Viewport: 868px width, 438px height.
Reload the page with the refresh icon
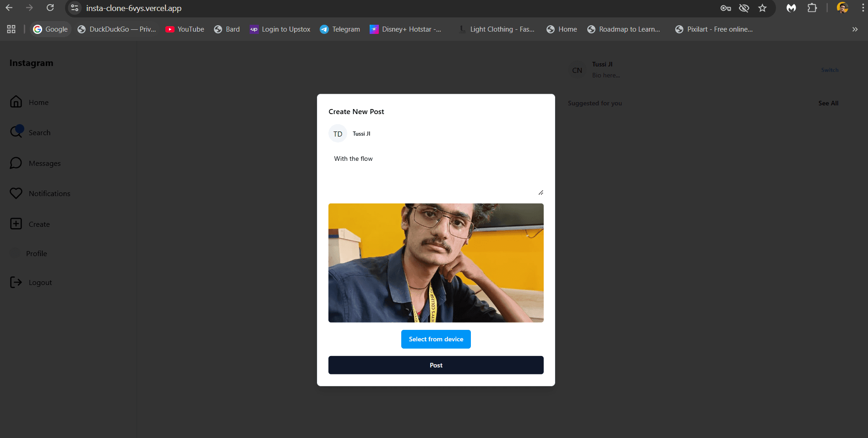[50, 8]
